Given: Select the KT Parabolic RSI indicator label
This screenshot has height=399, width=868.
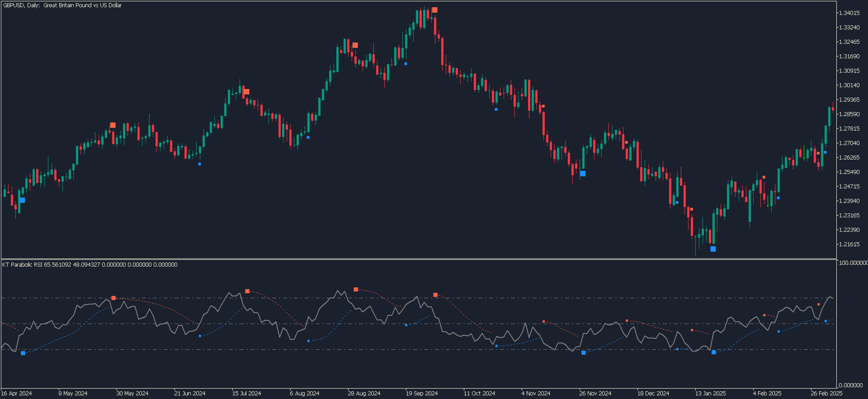Looking at the screenshot, I should click(x=90, y=265).
